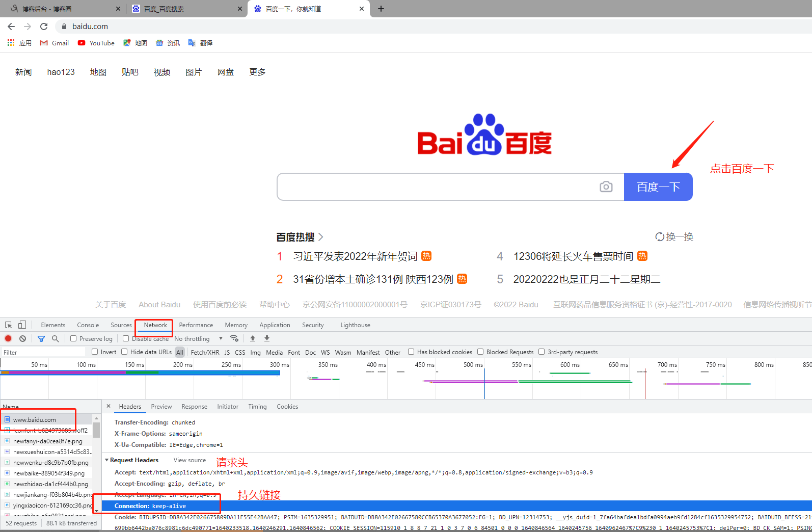This screenshot has height=532, width=812.
Task: Enable the Disable cache checkbox
Action: tap(126, 338)
